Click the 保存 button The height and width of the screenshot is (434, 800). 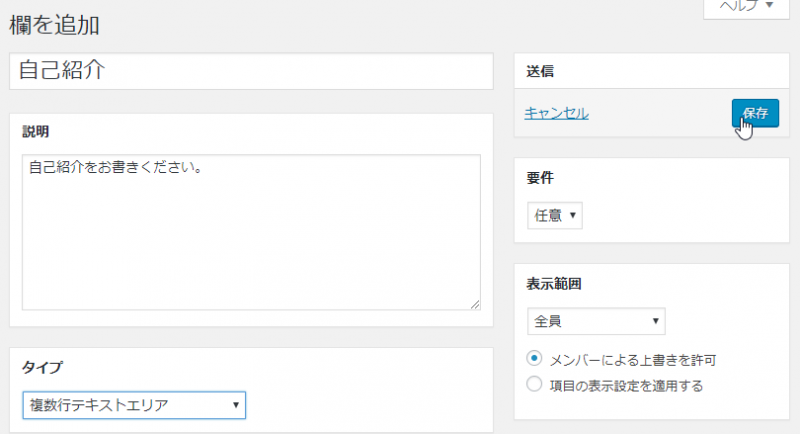[754, 113]
